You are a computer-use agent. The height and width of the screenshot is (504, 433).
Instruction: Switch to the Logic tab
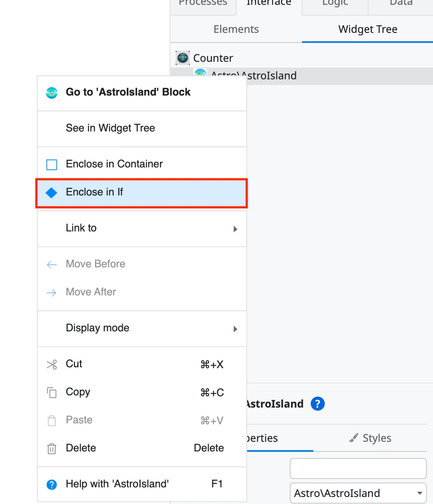[x=335, y=4]
